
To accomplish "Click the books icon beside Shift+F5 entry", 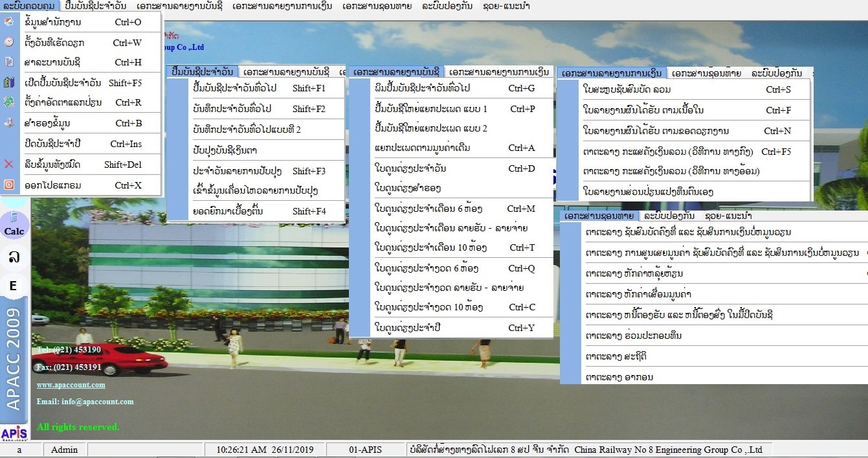I will (x=9, y=82).
